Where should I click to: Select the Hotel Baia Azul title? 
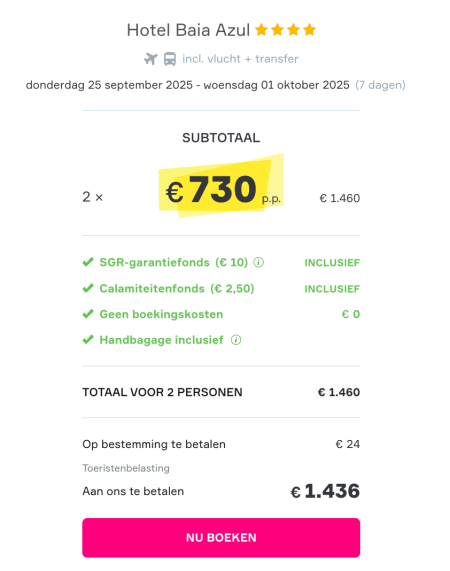click(188, 30)
